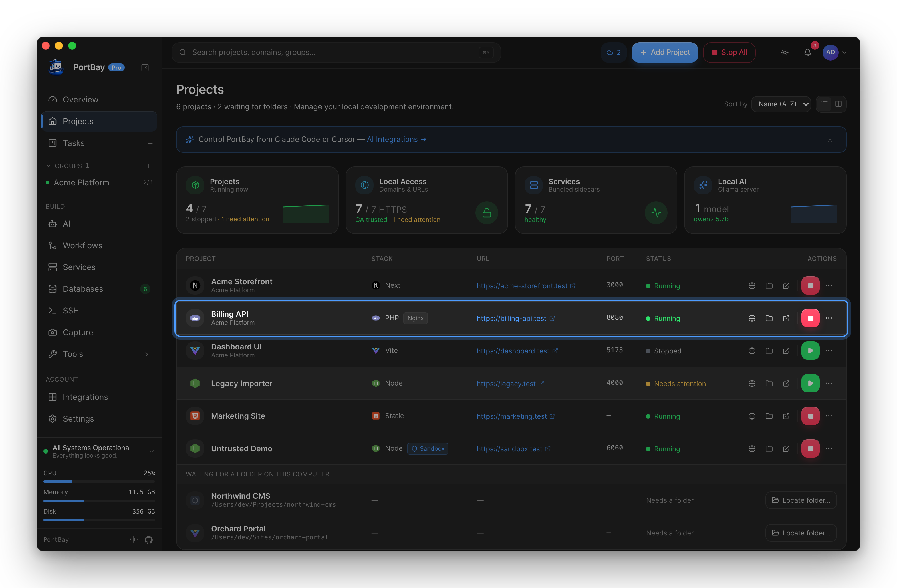897x588 pixels.
Task: Open Workflows in the sidebar
Action: tap(99, 245)
